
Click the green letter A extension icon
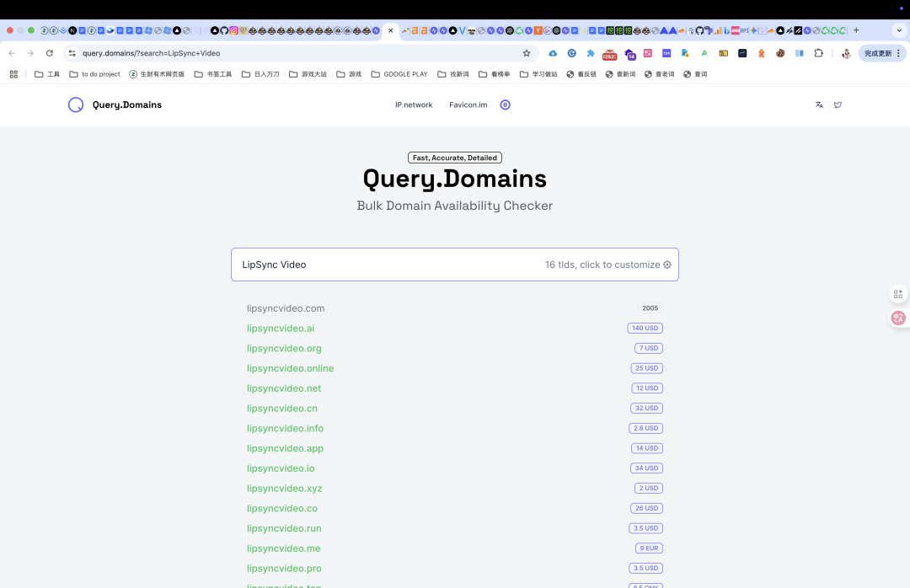pyautogui.click(x=704, y=53)
